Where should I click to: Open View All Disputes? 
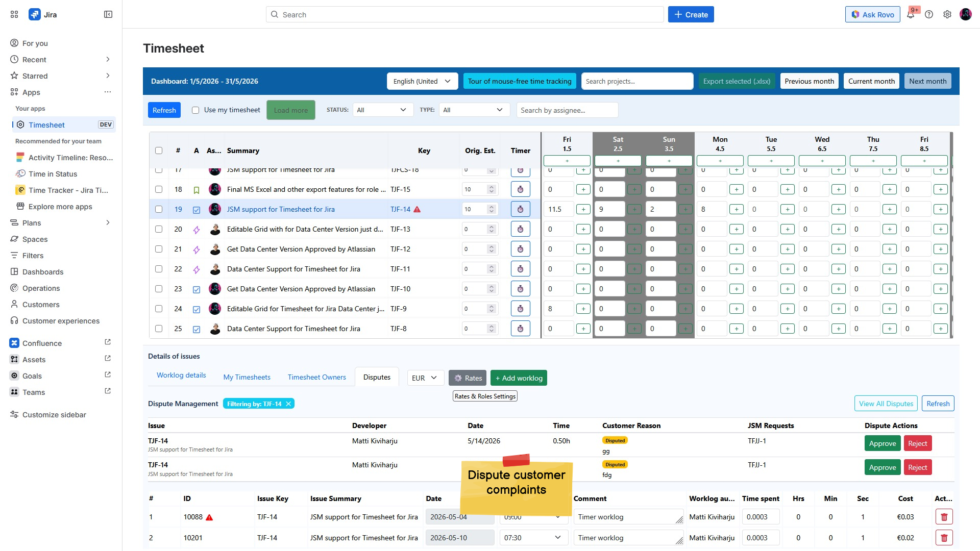[x=886, y=404]
